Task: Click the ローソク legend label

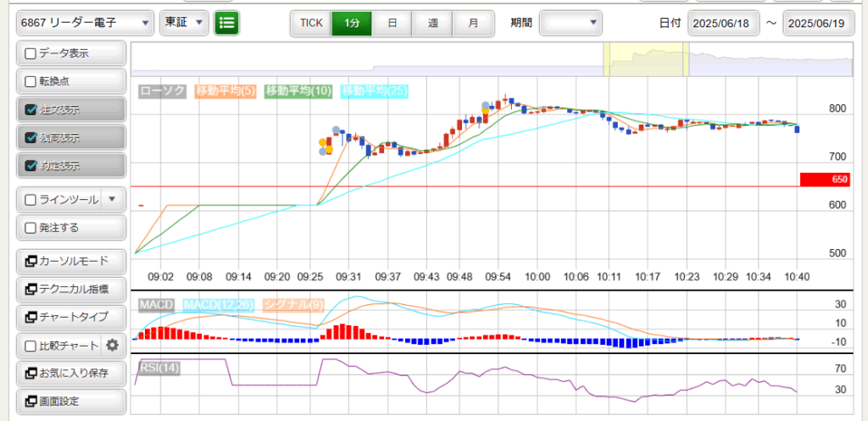Action: tap(162, 91)
